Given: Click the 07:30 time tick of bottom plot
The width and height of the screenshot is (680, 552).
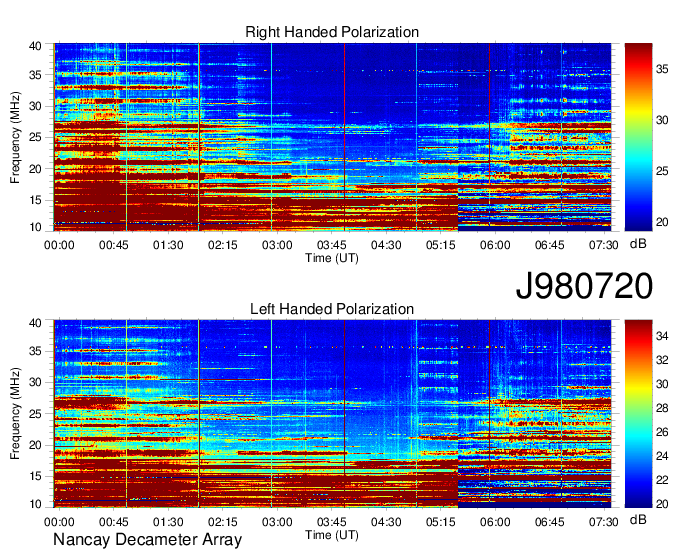Looking at the screenshot, I should click(x=604, y=522).
